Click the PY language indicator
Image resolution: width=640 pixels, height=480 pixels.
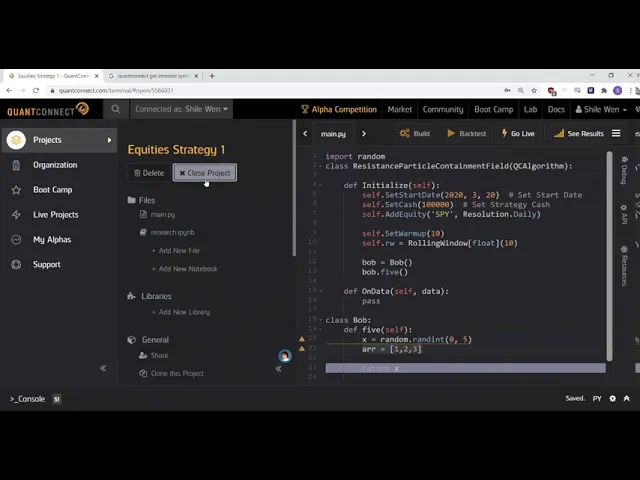597,399
